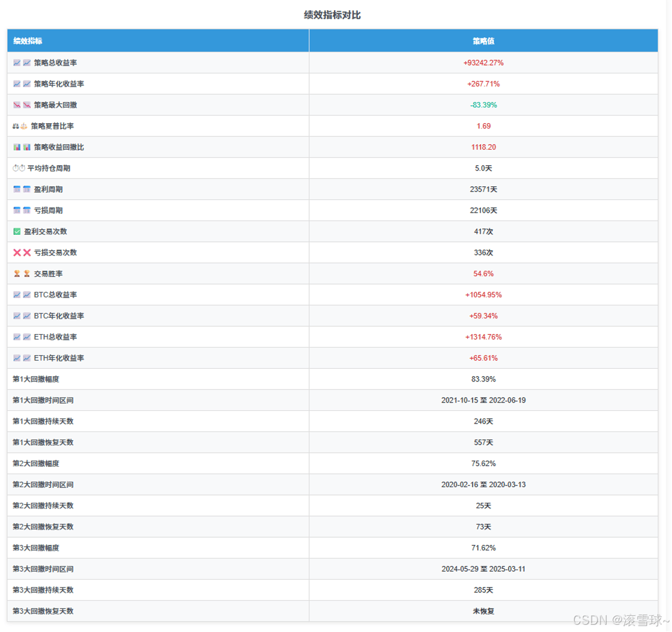Select the 第1大回撤持续天数 label

43,421
